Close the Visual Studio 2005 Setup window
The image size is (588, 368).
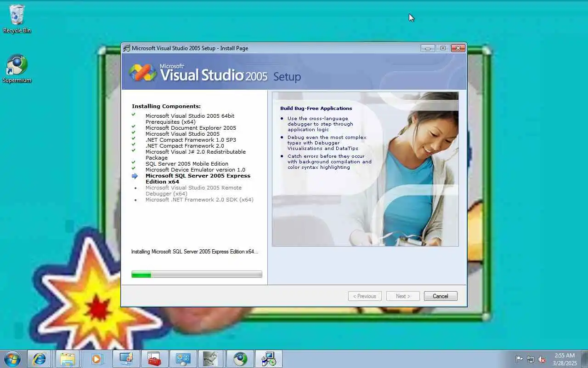click(458, 48)
